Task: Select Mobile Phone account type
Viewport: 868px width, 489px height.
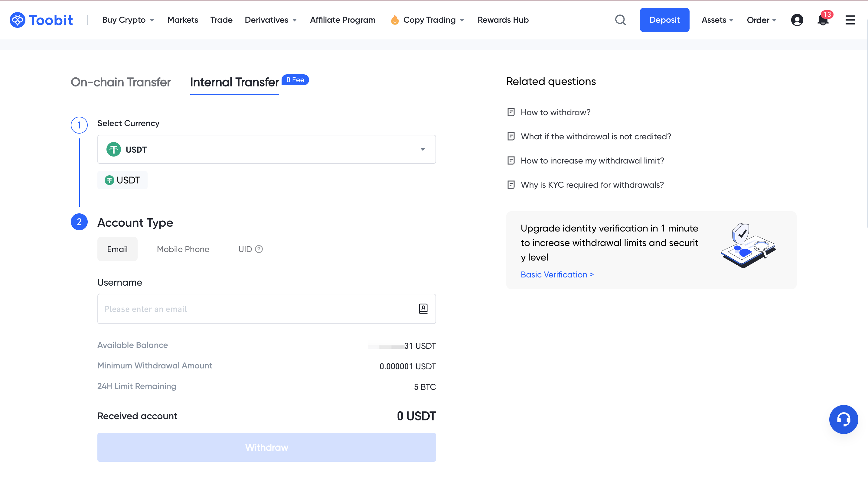Action: pyautogui.click(x=183, y=249)
